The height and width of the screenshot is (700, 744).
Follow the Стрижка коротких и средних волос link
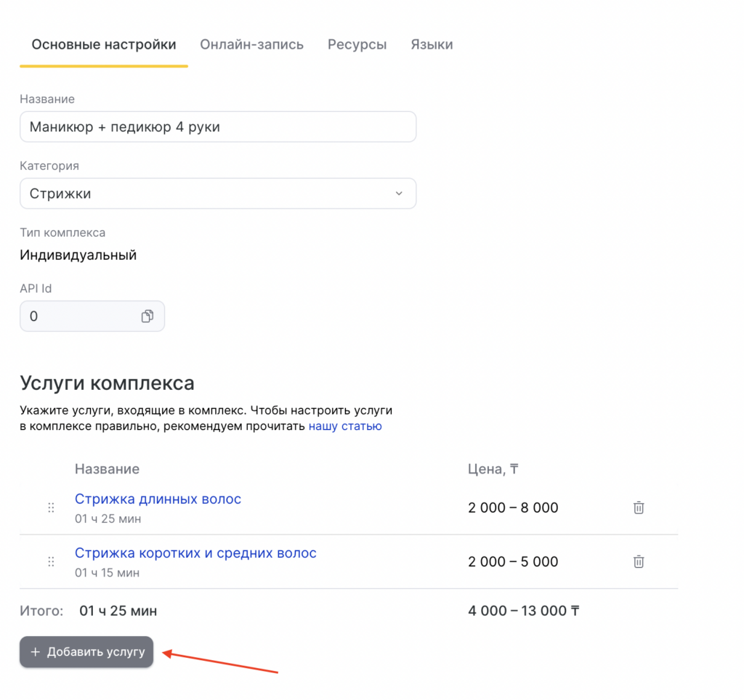(x=195, y=553)
